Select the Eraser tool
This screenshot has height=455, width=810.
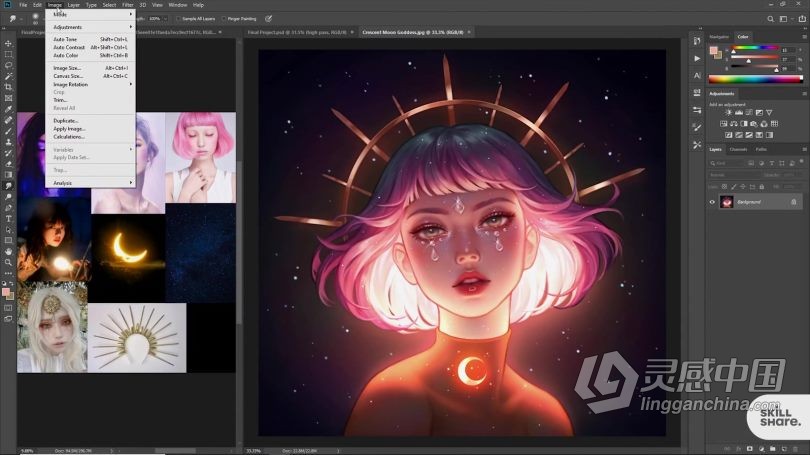(x=8, y=164)
